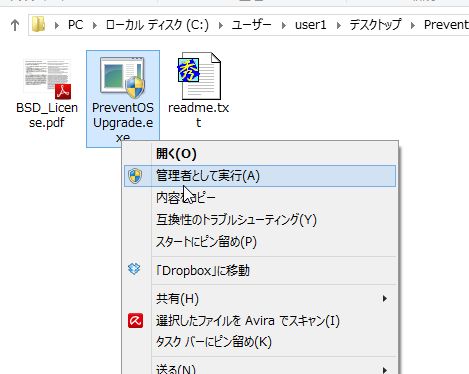Expand the 送る(N) submenu arrow
The width and height of the screenshot is (469, 374).
coord(385,370)
